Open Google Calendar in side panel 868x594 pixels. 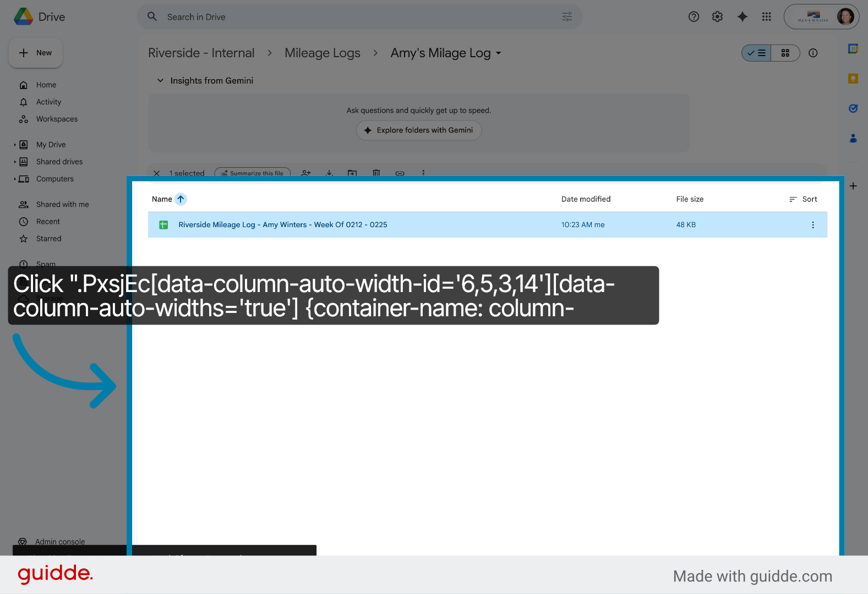(x=853, y=48)
